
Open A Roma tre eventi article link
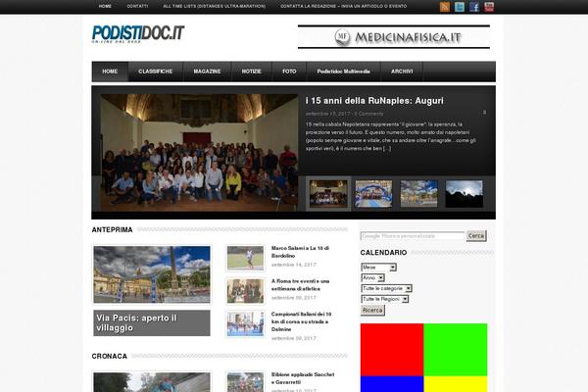pos(300,285)
